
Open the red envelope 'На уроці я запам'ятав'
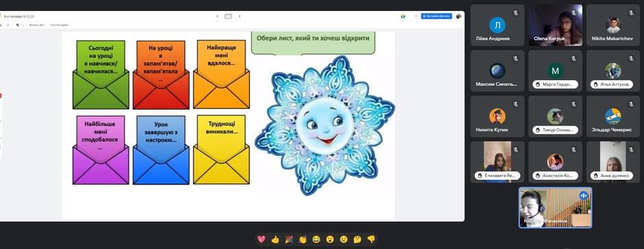[x=161, y=75]
